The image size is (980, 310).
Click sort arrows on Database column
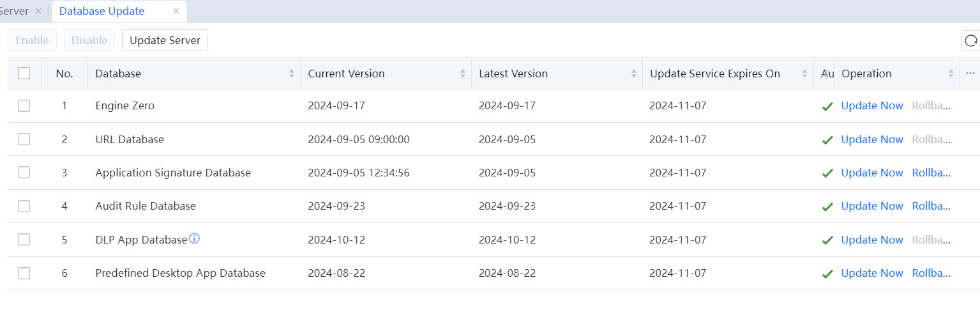(x=292, y=74)
